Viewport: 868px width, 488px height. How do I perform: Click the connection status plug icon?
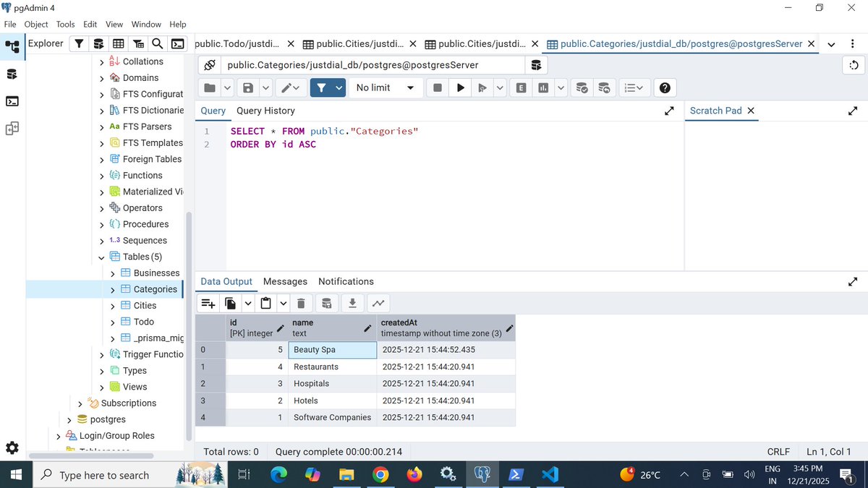210,65
